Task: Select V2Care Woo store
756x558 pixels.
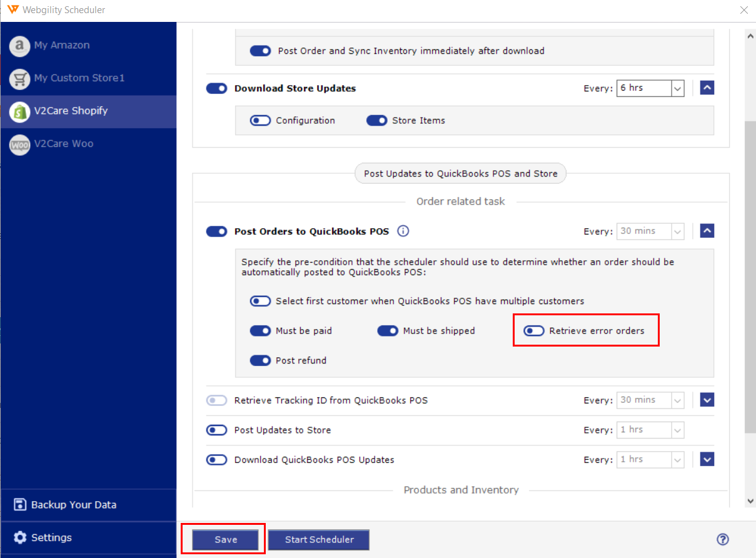Action: tap(88, 144)
